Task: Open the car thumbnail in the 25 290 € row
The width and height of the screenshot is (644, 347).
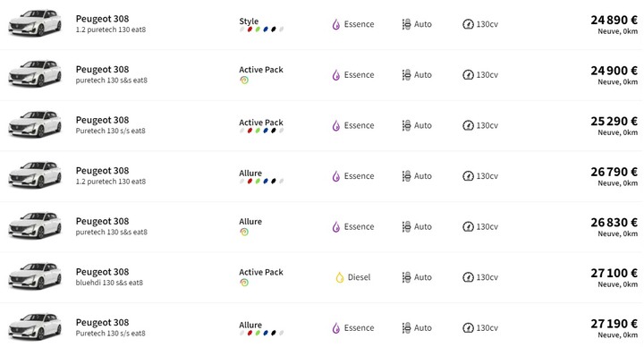Action: [x=35, y=124]
